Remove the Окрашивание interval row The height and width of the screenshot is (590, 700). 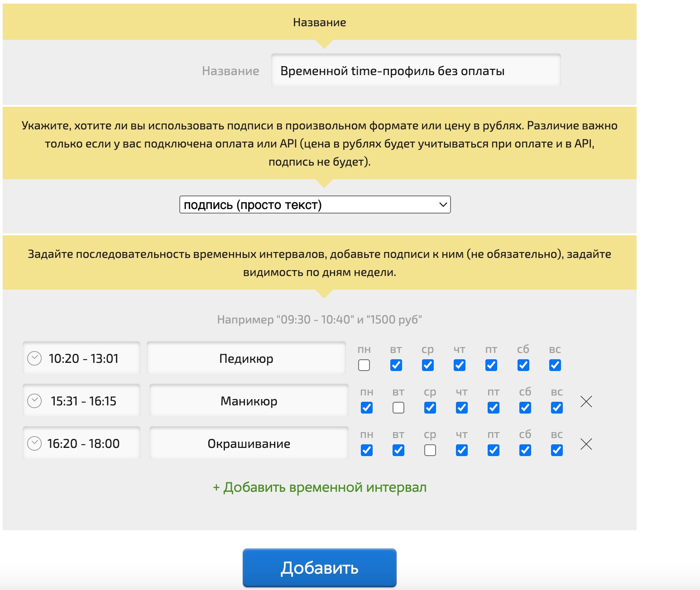tap(586, 444)
